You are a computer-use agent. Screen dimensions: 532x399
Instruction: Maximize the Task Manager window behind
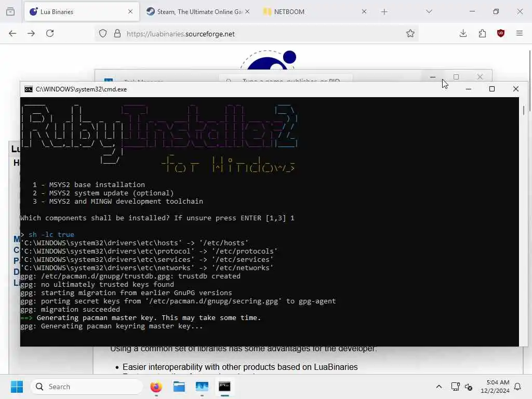click(456, 77)
